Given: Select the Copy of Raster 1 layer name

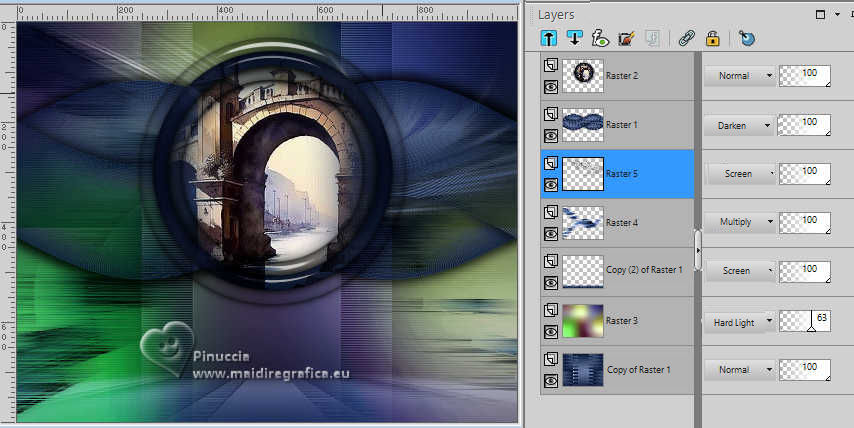Looking at the screenshot, I should [639, 370].
